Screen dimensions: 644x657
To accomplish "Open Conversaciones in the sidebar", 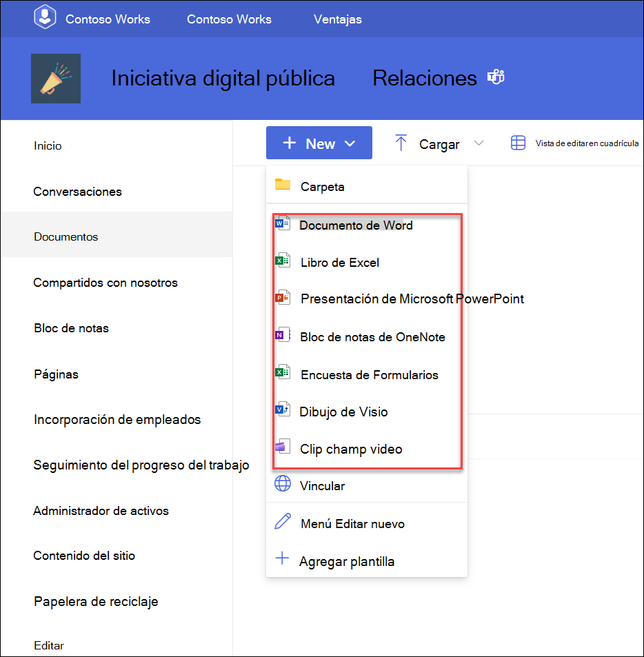I will pyautogui.click(x=77, y=192).
